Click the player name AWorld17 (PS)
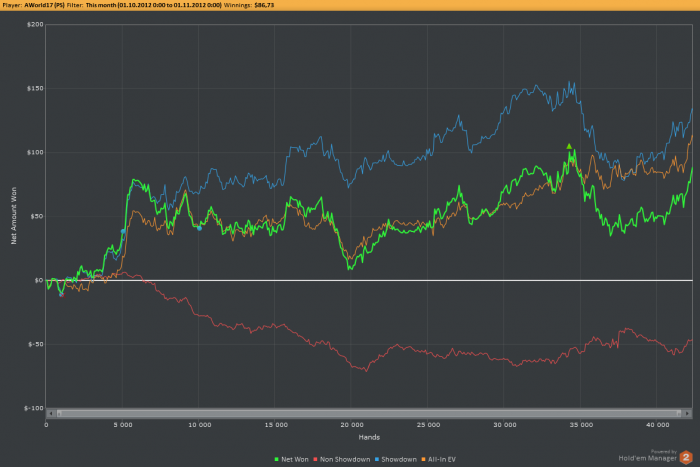The height and width of the screenshot is (467, 700). (44, 5)
